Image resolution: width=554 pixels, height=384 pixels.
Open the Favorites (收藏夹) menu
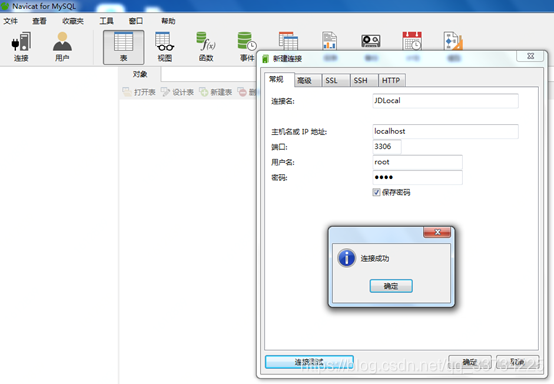(x=73, y=21)
